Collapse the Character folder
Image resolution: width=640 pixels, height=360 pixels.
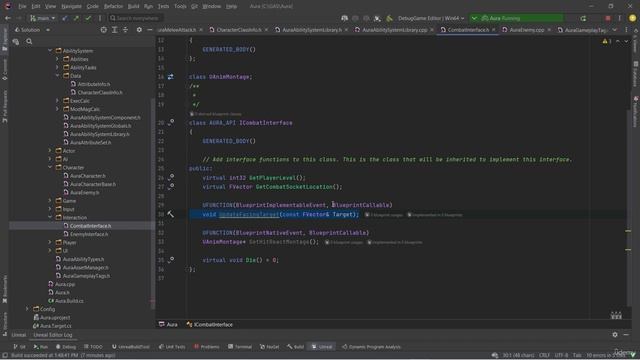coord(50,167)
